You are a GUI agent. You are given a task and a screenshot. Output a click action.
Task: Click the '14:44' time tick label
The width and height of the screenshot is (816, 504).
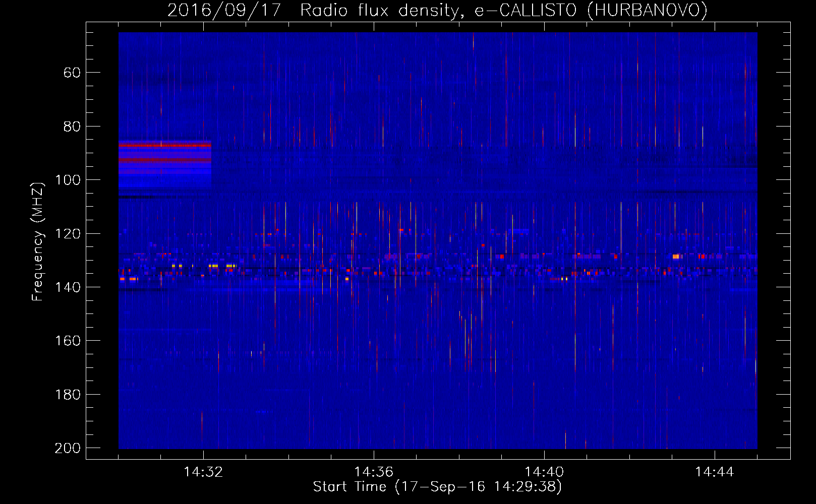point(715,472)
